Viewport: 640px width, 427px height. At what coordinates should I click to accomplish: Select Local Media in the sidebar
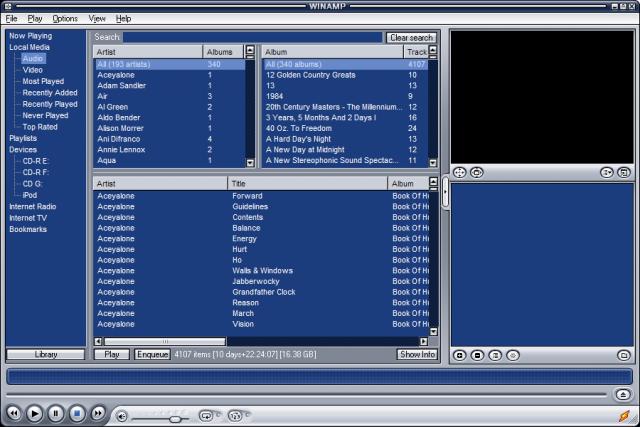pos(29,47)
